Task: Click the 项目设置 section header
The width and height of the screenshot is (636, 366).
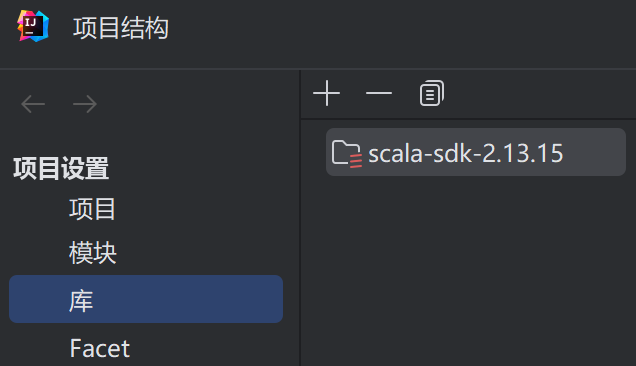Action: coord(61,168)
